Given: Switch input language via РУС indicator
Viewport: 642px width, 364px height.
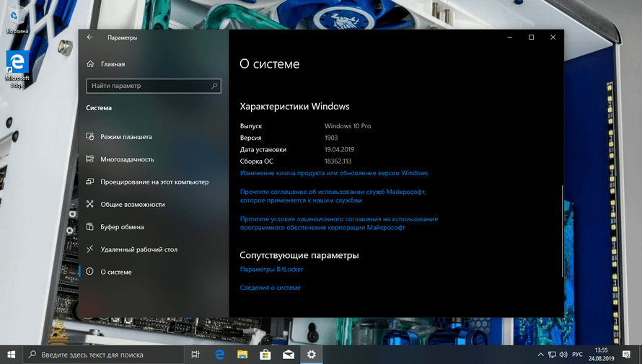Looking at the screenshot, I should pyautogui.click(x=577, y=355).
